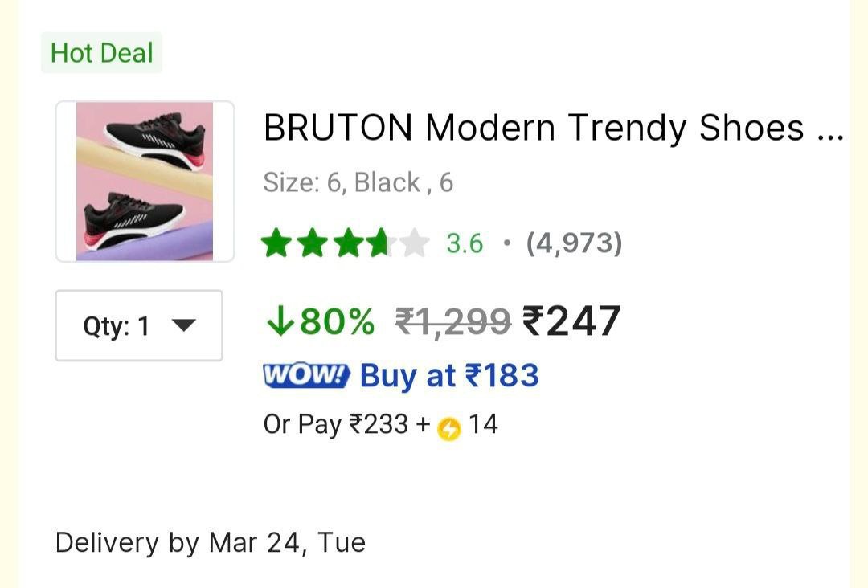868x588 pixels.
Task: Click the struck-through ₹1,299 price
Action: coord(452,321)
